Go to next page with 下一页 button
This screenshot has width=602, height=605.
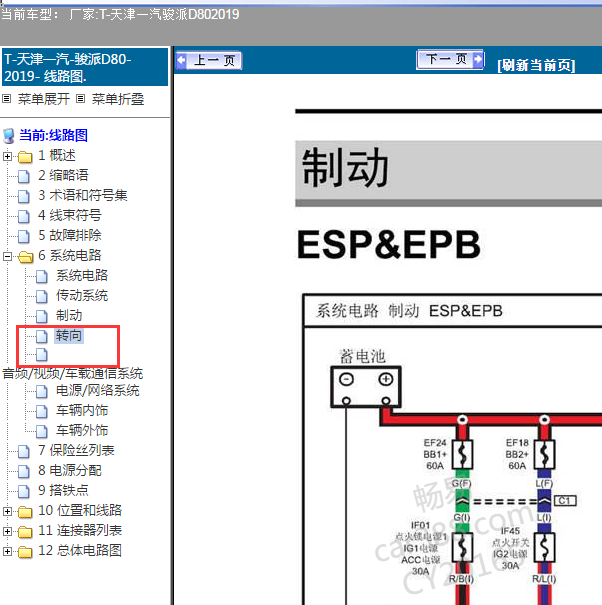coord(450,60)
